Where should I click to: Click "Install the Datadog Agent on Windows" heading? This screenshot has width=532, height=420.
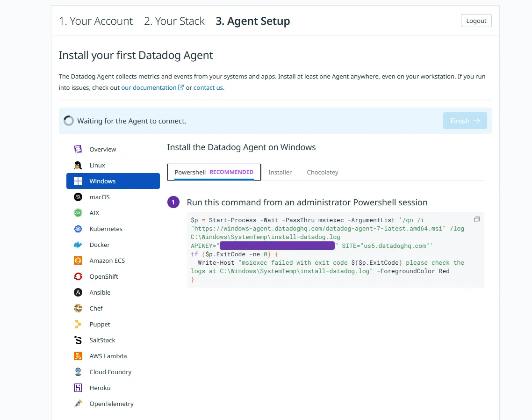(241, 147)
